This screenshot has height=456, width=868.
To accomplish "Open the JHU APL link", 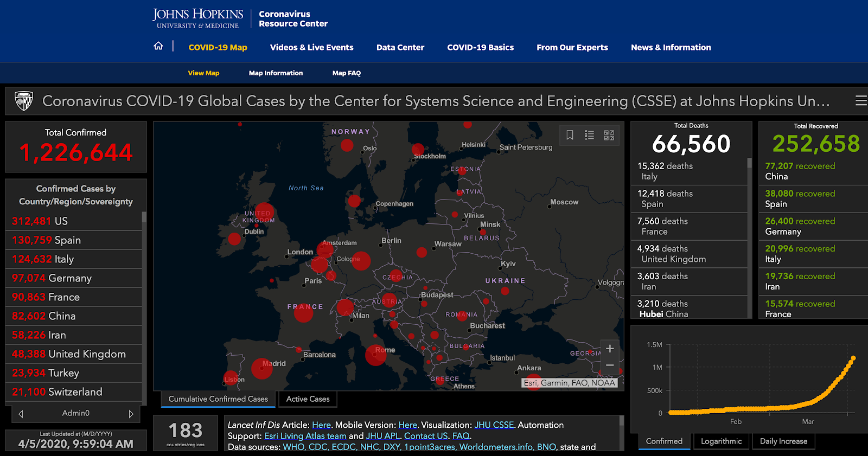I will (x=382, y=436).
